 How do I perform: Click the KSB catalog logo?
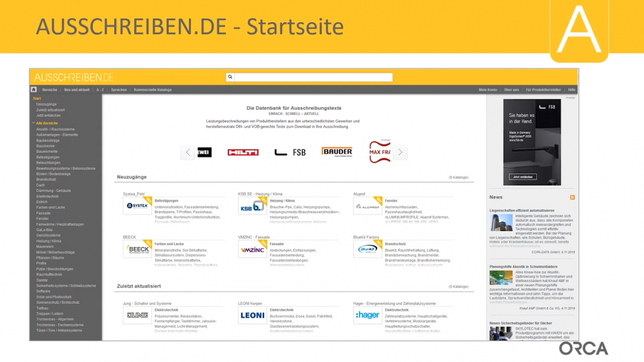point(252,206)
